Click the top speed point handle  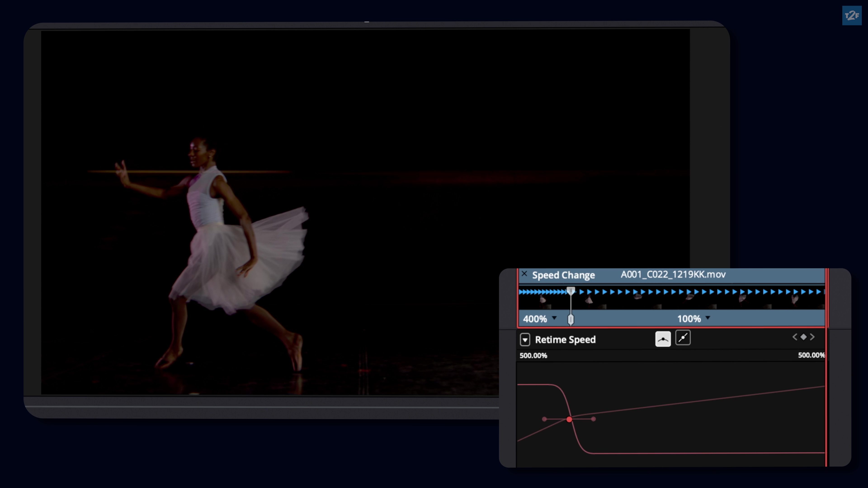[x=571, y=291]
